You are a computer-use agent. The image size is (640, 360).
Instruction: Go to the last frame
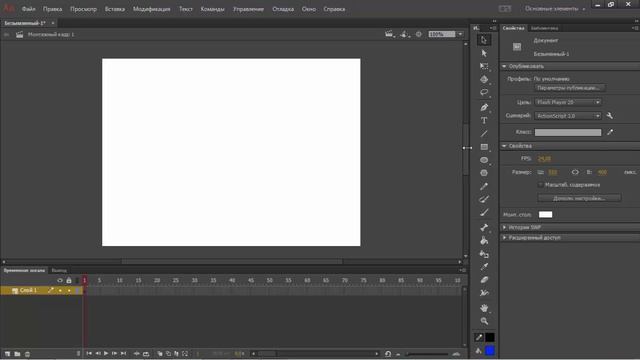pos(123,353)
